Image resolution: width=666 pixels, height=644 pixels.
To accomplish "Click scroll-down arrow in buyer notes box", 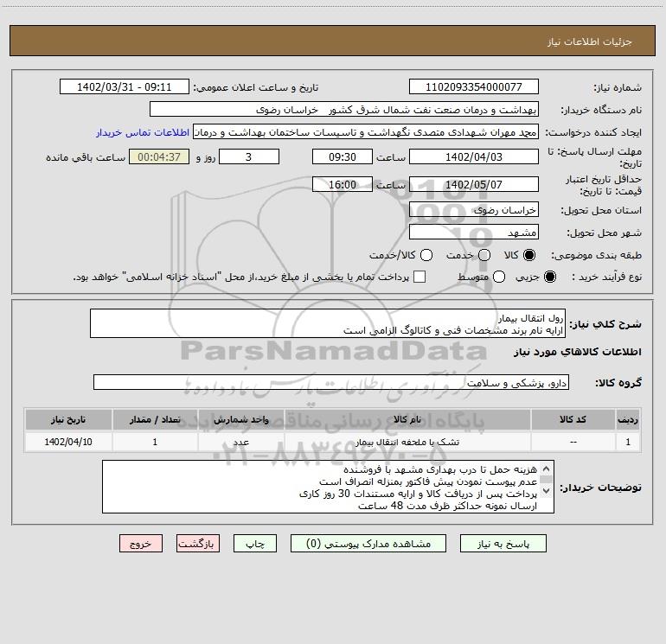I will [547, 491].
